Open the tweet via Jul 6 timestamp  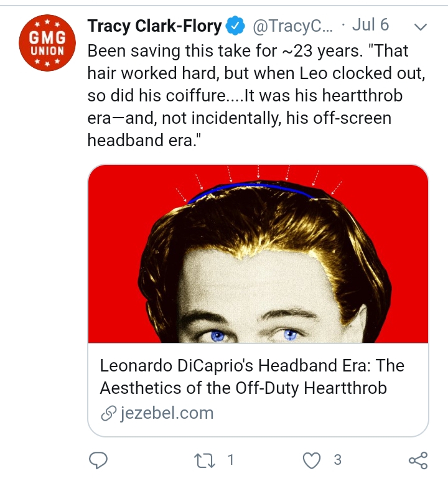(370, 26)
